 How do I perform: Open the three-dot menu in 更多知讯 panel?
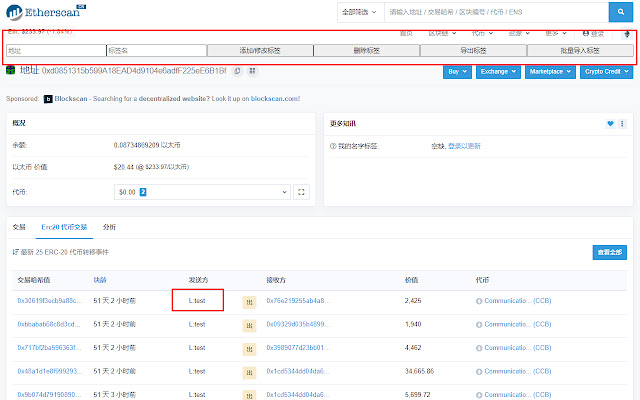(622, 123)
